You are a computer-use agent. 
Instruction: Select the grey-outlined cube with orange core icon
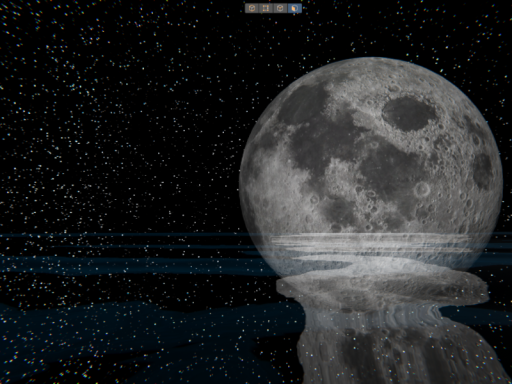click(280, 8)
